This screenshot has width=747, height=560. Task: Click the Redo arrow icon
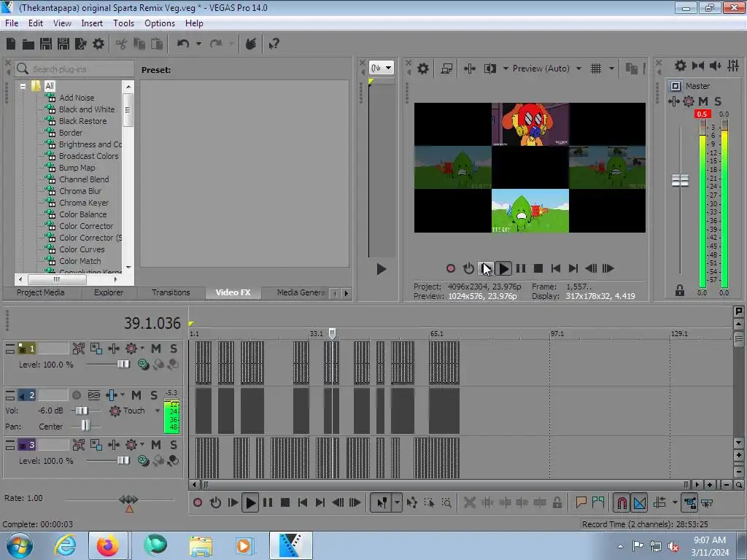pyautogui.click(x=216, y=44)
